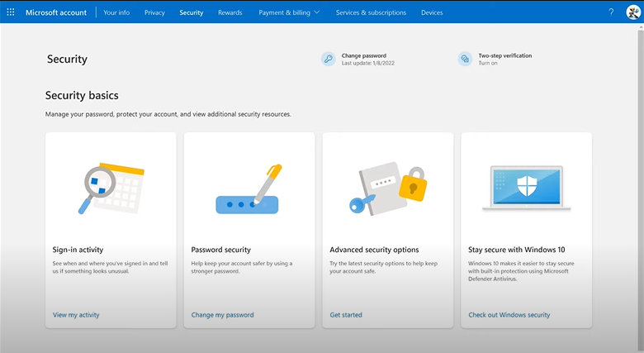Click Get started under Advanced security

pyautogui.click(x=346, y=315)
